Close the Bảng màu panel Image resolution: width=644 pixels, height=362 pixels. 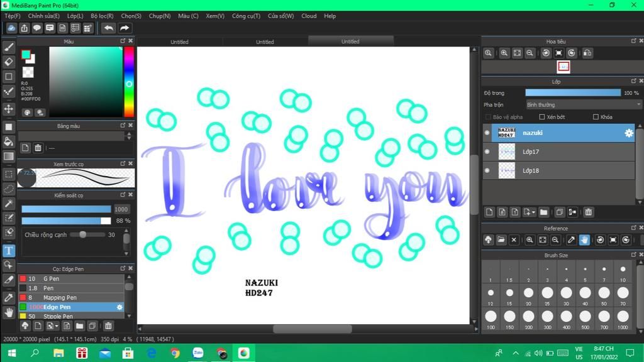coord(131,125)
